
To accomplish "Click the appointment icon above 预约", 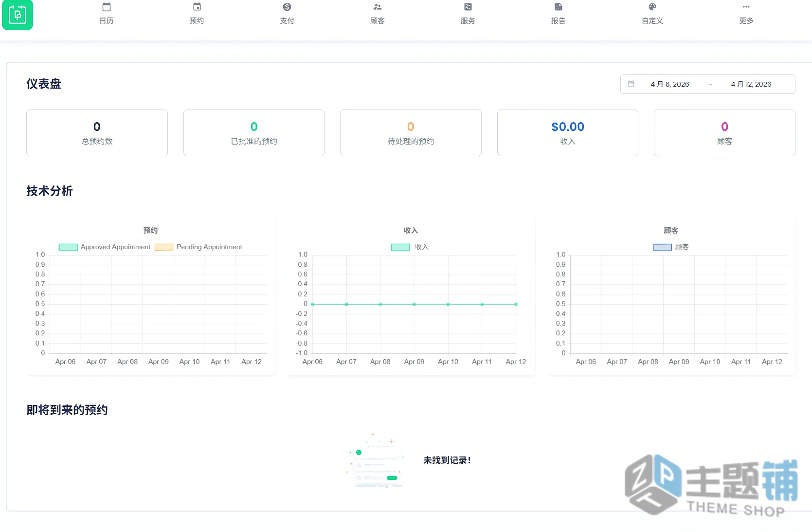I will tap(197, 7).
